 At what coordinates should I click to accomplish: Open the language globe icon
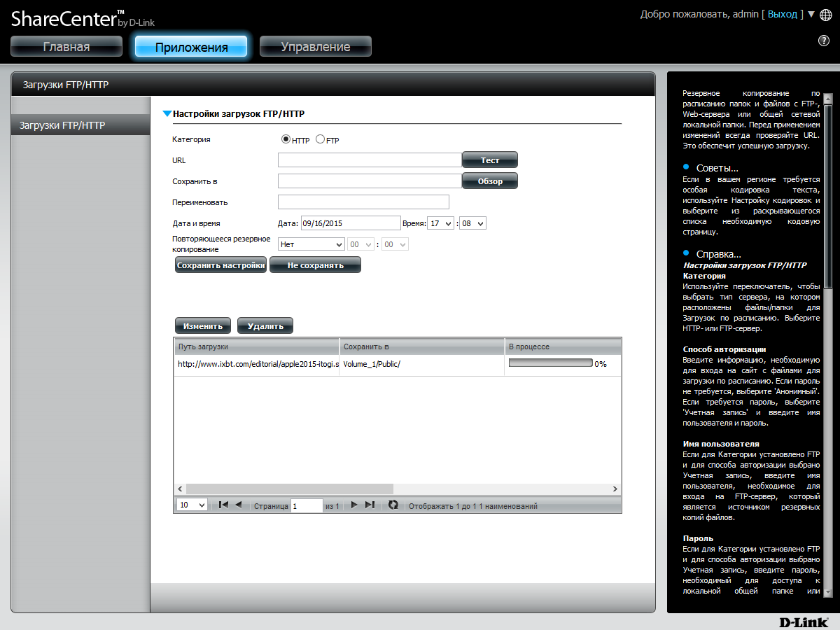tap(825, 15)
